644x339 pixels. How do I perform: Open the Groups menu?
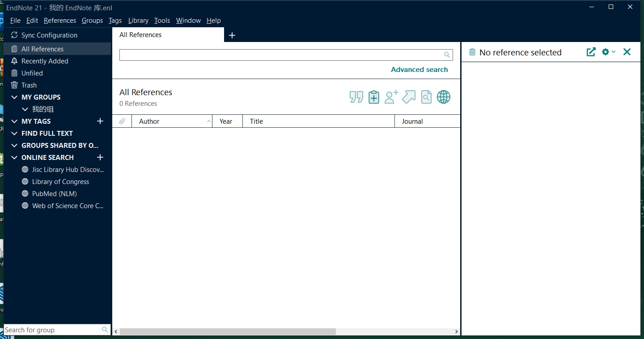point(92,21)
